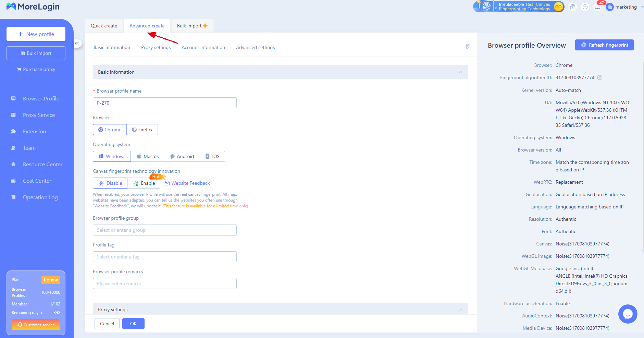Click the help icon beside Fingerprint algorithm ID
644x338 pixels.
tap(600, 77)
